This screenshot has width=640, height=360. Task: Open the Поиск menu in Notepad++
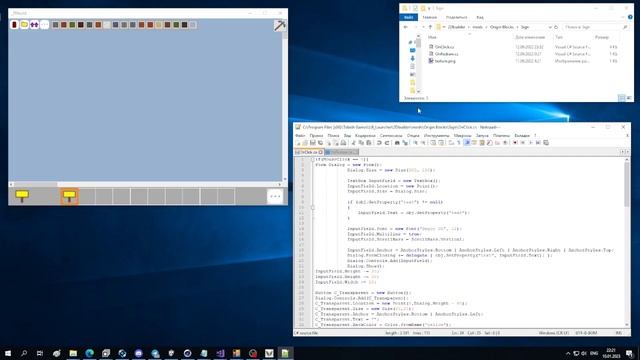click(333, 136)
